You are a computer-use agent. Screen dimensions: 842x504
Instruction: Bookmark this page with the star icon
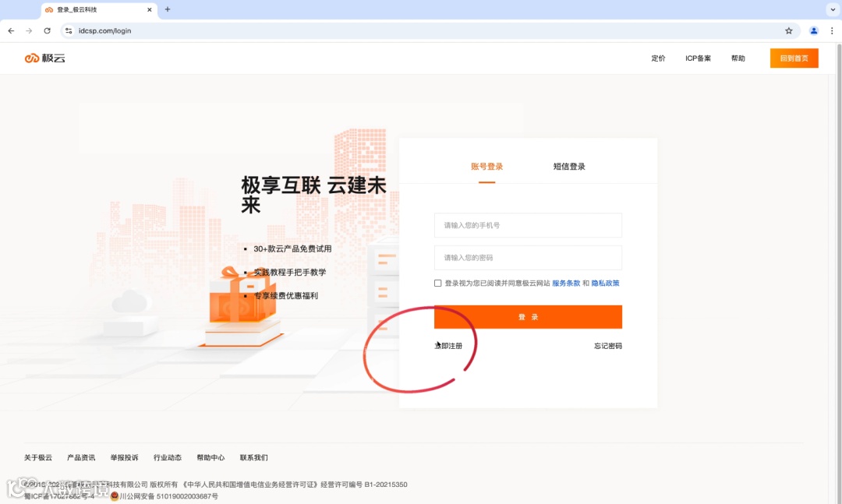point(788,30)
